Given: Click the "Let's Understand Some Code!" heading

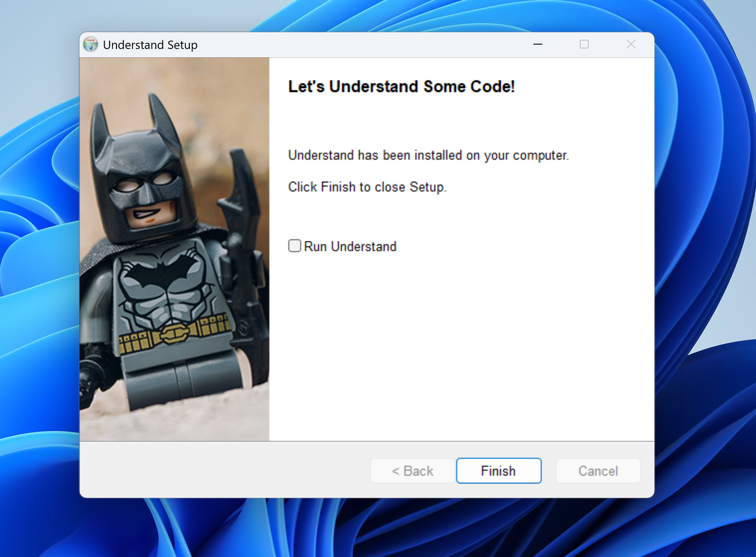Looking at the screenshot, I should click(401, 87).
